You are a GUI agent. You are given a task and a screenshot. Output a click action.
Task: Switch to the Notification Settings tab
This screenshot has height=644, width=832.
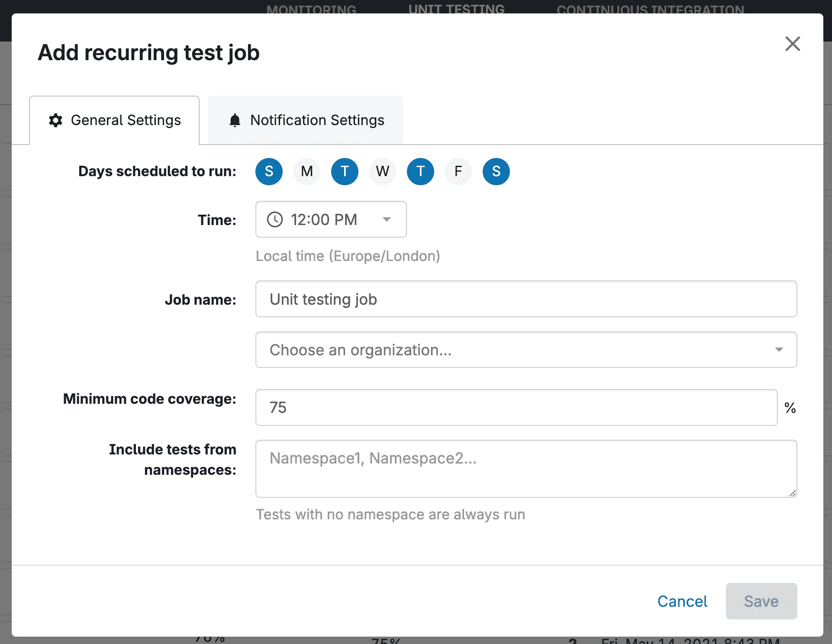(x=306, y=120)
